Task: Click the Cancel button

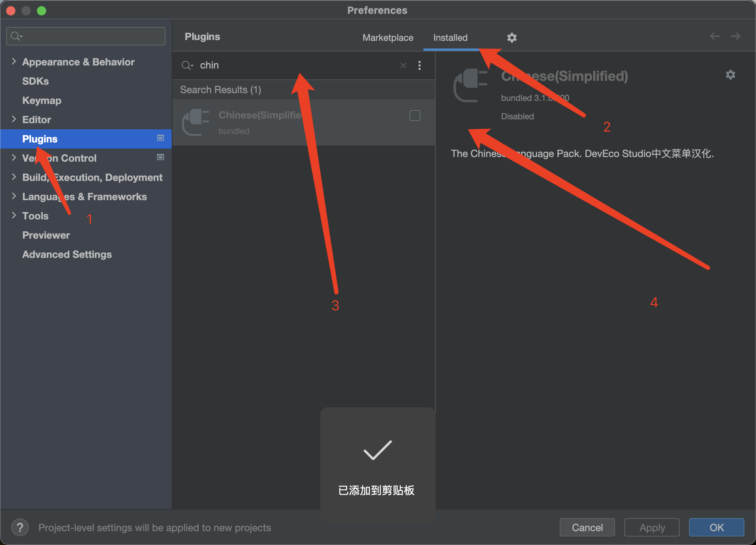Action: [587, 527]
